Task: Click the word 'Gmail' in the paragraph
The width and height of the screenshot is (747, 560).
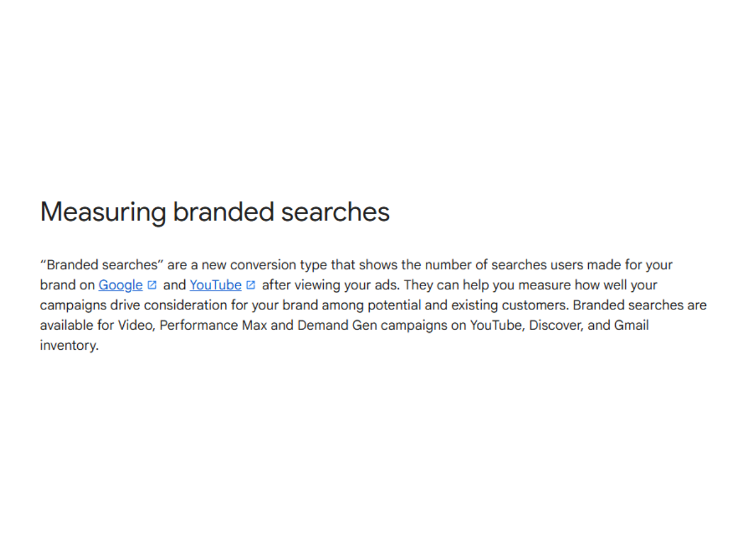Action: 631,325
